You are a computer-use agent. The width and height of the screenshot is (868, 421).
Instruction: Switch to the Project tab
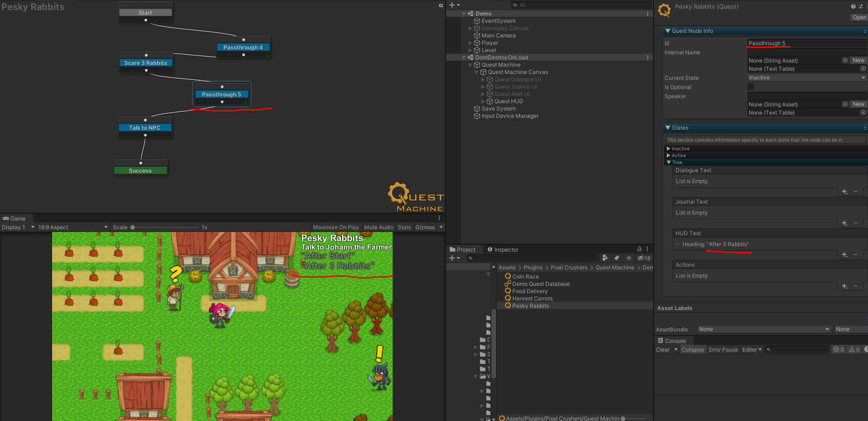click(x=463, y=250)
